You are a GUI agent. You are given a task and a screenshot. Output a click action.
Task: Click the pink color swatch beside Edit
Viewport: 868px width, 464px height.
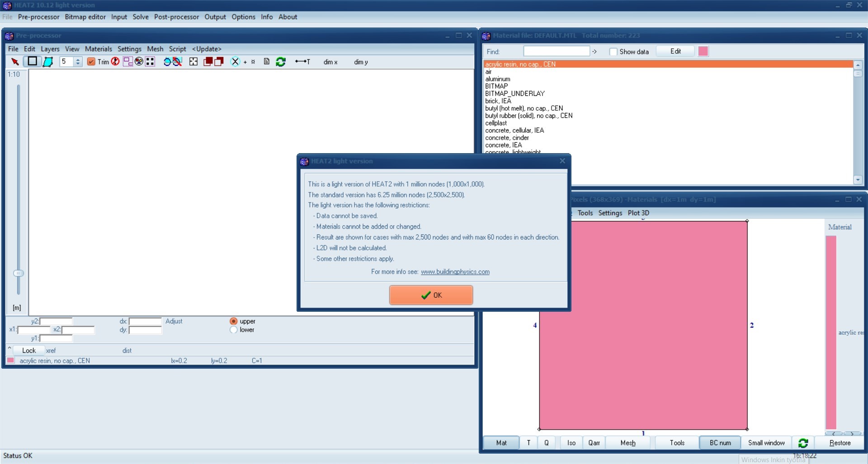703,52
